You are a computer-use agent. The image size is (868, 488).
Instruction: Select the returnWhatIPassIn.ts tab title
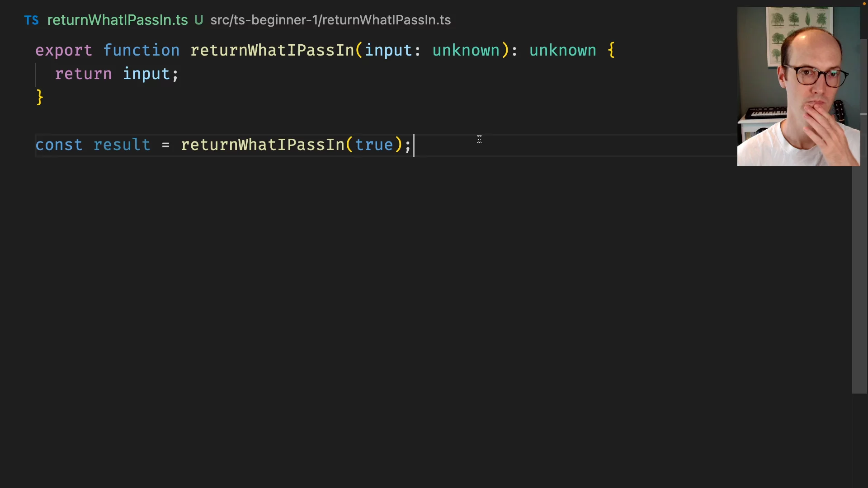pos(117,20)
